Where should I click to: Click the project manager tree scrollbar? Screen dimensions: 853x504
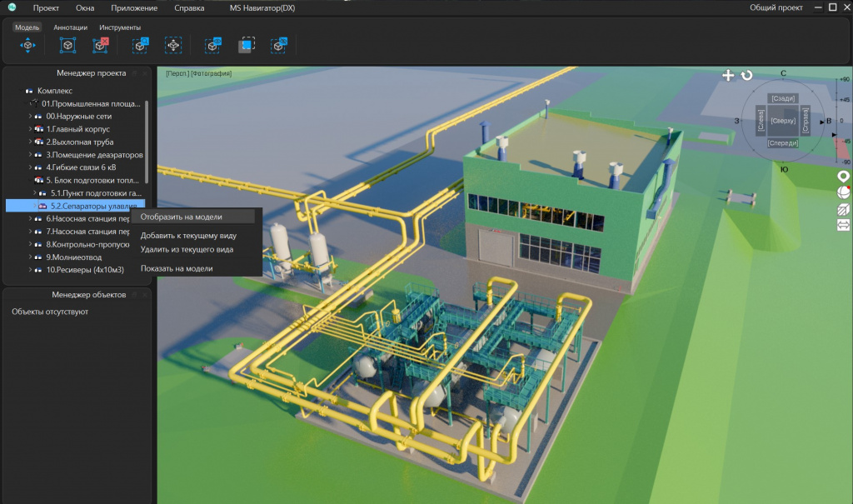tap(147, 142)
